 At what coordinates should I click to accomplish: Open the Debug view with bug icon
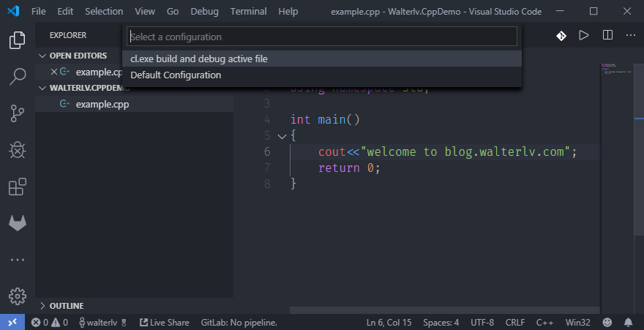[x=17, y=150]
